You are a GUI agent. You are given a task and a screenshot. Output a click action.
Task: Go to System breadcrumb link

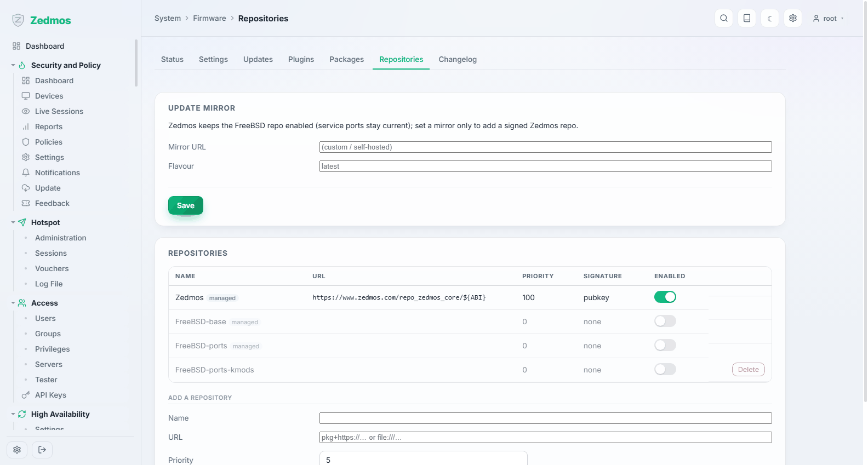click(x=168, y=18)
